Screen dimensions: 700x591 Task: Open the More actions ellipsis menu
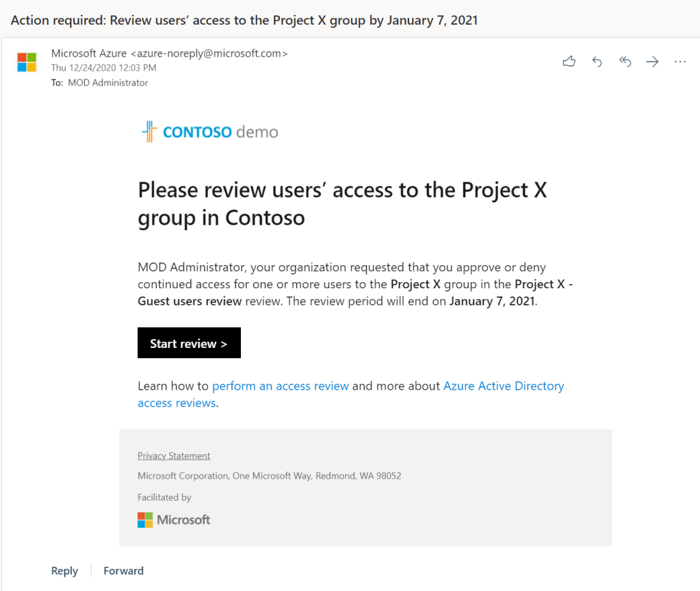[679, 62]
